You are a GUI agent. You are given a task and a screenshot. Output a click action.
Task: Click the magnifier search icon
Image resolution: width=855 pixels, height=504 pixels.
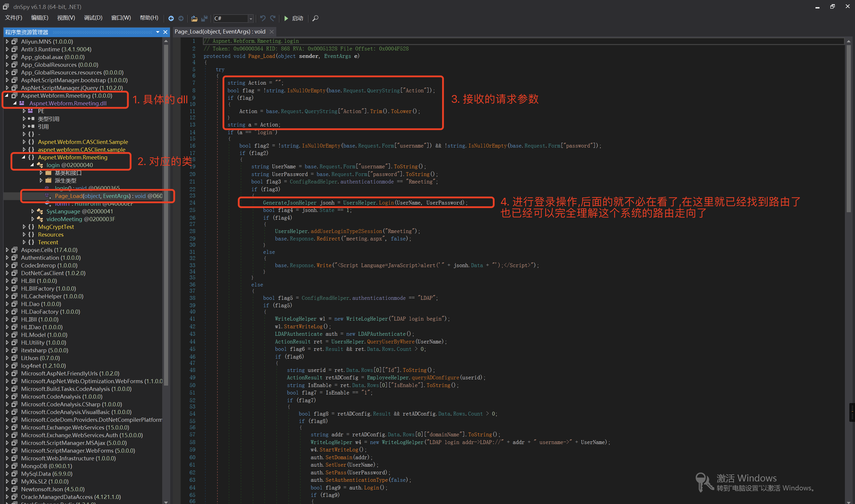tap(316, 18)
